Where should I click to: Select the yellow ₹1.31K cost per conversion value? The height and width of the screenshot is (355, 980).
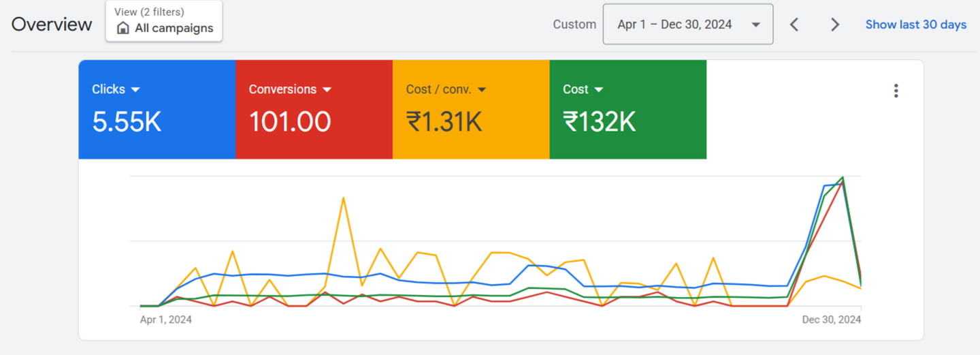click(x=444, y=122)
